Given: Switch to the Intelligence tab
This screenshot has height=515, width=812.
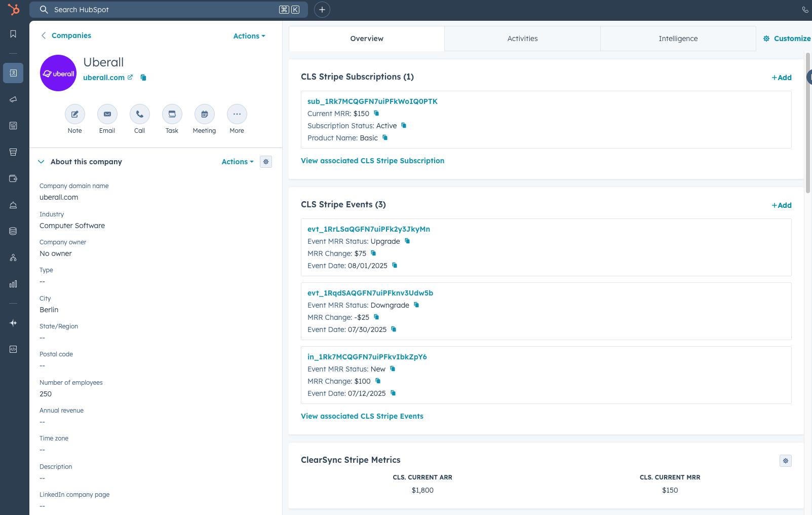Looking at the screenshot, I should point(678,39).
